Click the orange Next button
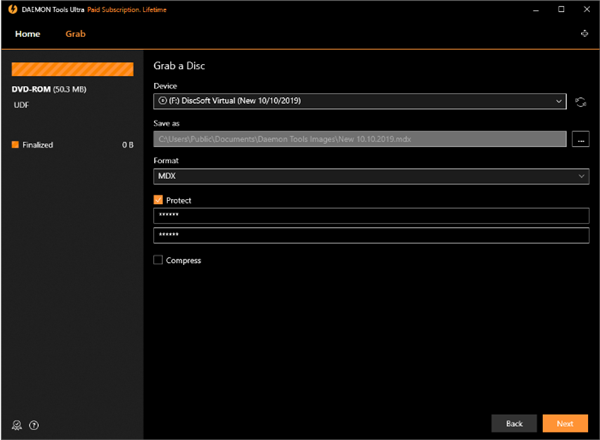Image resolution: width=600 pixels, height=440 pixels. [565, 424]
